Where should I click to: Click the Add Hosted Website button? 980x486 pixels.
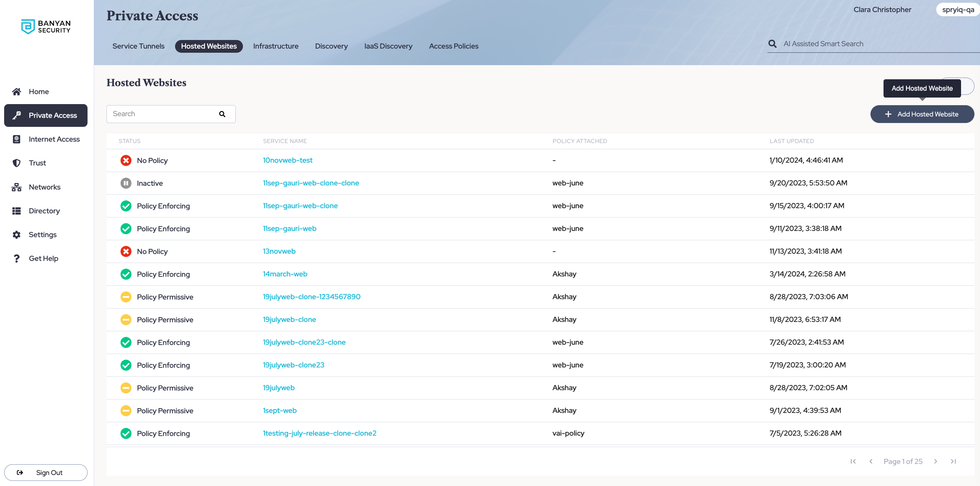coord(922,114)
